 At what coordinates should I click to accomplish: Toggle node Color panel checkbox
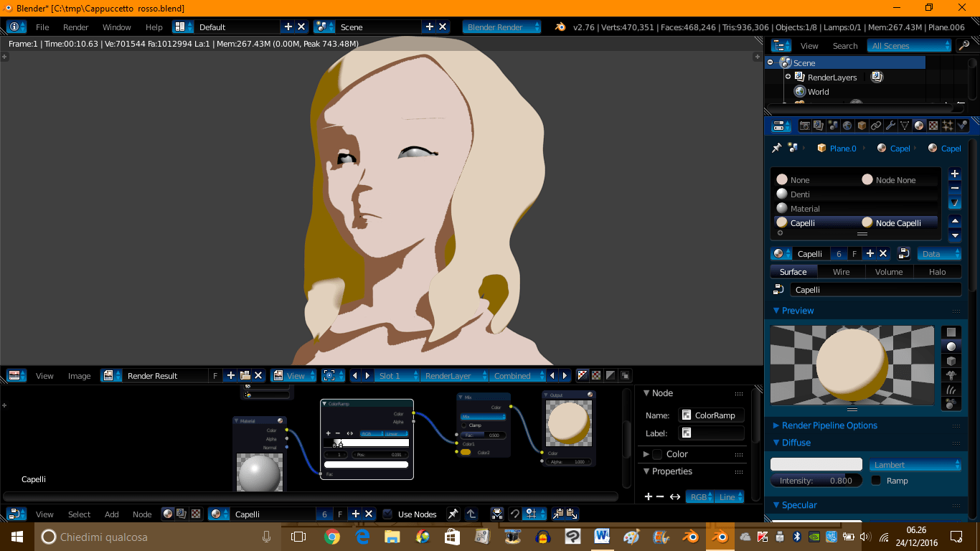pos(657,454)
